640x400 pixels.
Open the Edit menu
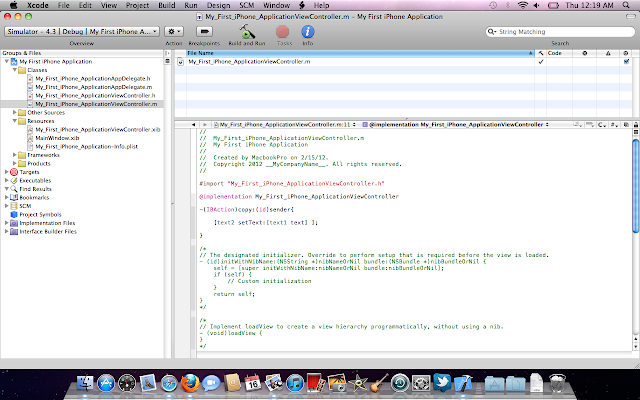(85, 5)
